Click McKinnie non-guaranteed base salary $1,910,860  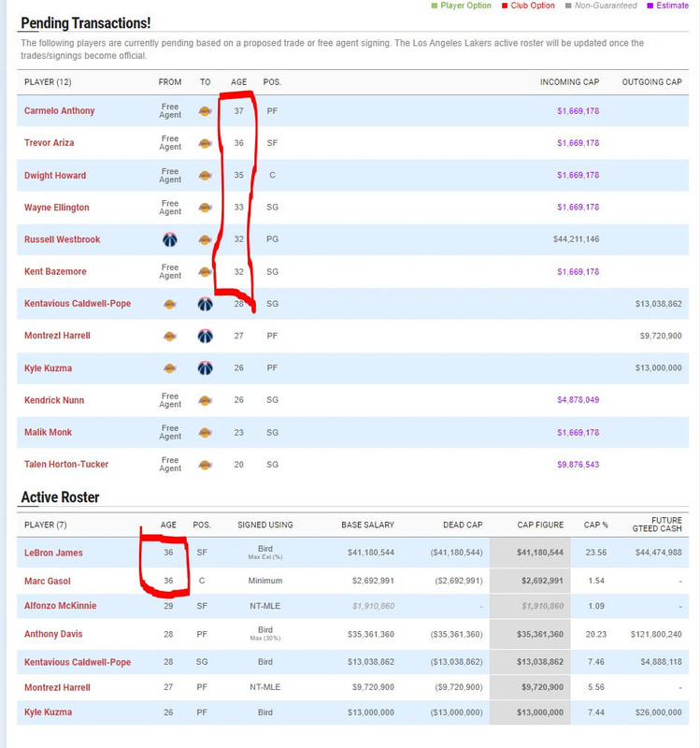pos(374,606)
